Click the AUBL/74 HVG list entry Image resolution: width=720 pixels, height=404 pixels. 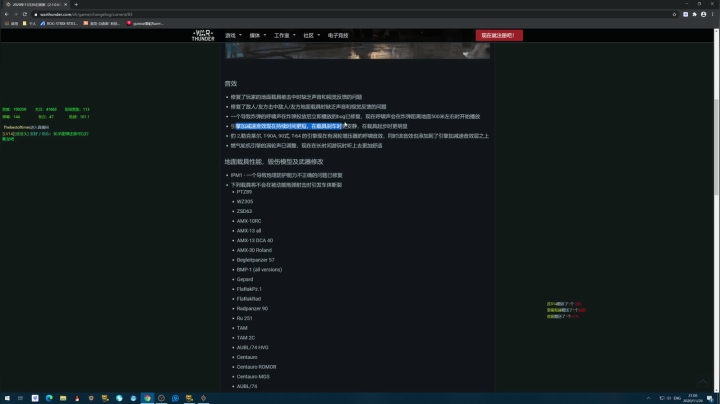tap(253, 347)
